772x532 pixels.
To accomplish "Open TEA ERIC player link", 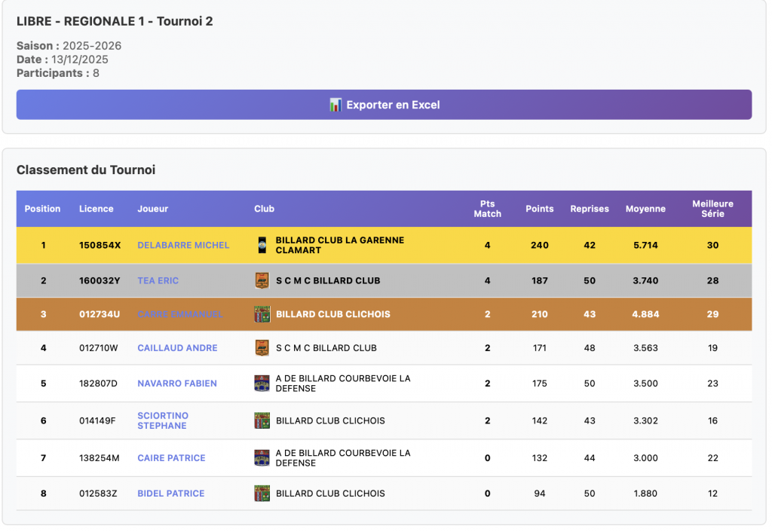I will (x=158, y=281).
